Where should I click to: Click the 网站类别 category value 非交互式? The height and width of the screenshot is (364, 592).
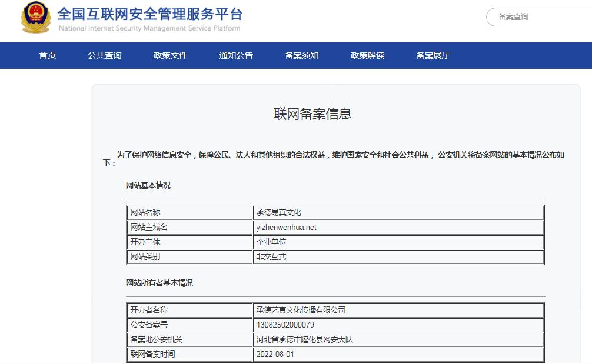pos(271,256)
